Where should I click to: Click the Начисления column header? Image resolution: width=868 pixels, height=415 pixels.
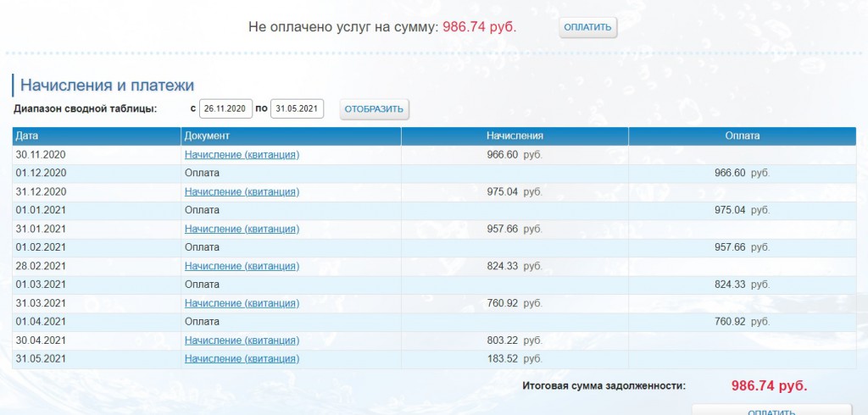click(x=515, y=136)
